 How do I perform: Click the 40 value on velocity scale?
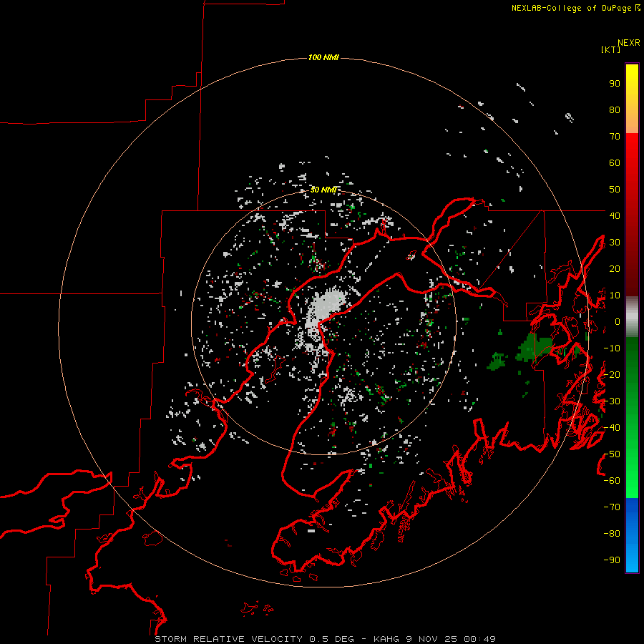[x=615, y=215]
